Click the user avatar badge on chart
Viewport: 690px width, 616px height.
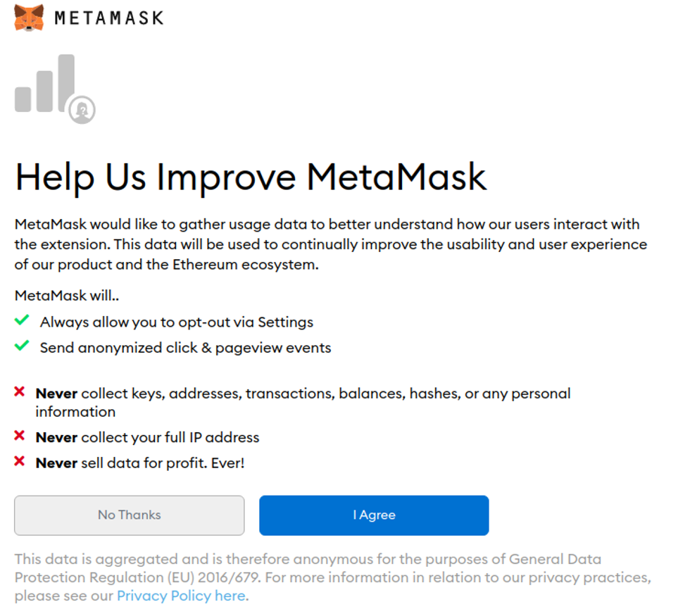(82, 110)
